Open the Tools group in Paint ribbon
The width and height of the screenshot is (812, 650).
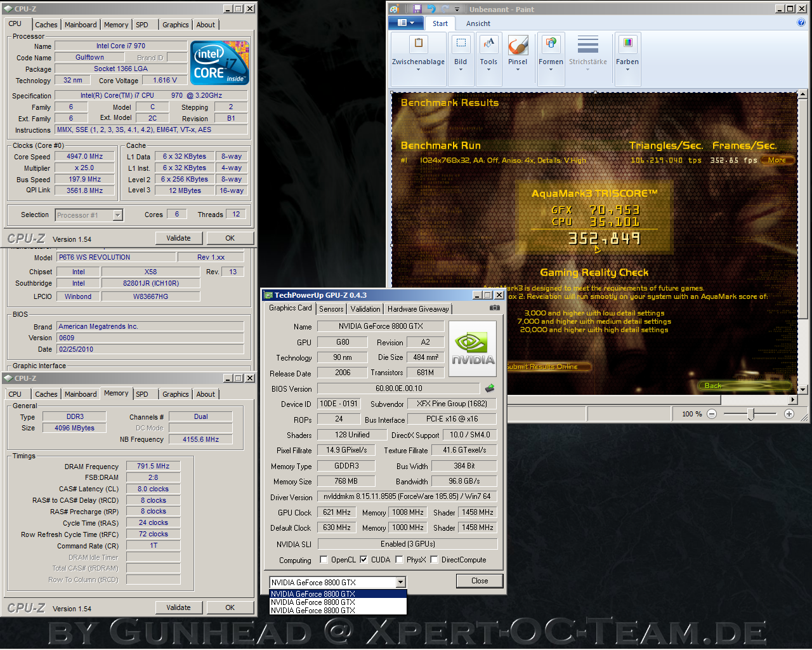(x=488, y=59)
